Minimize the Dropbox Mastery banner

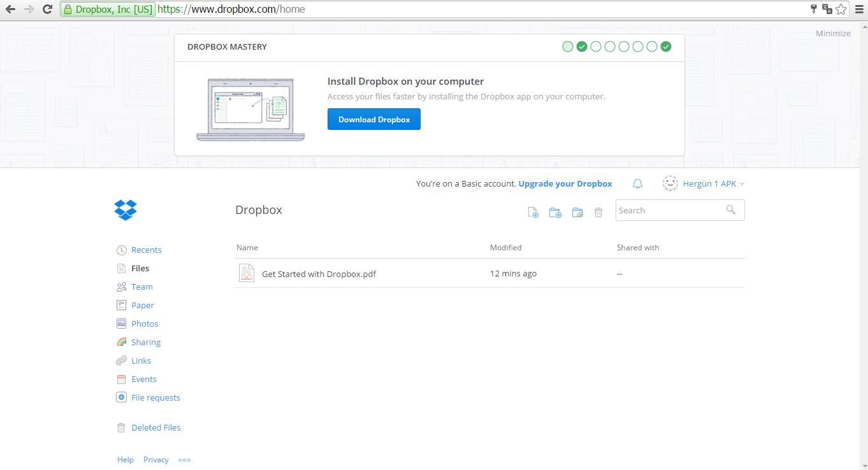833,33
